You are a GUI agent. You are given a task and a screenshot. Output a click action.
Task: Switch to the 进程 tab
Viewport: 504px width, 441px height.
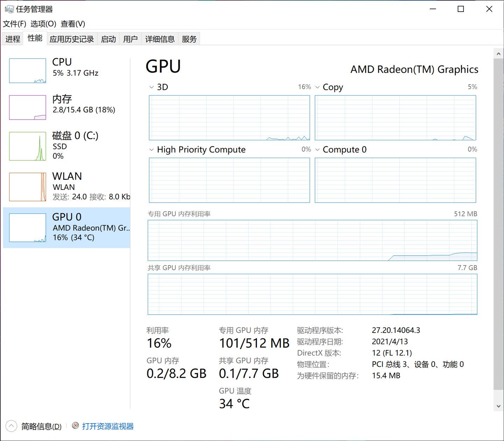coord(13,39)
